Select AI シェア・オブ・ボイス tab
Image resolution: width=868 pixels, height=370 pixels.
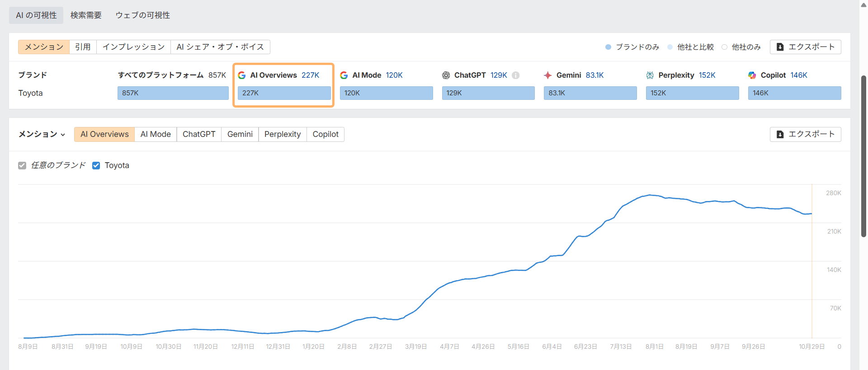pyautogui.click(x=220, y=47)
